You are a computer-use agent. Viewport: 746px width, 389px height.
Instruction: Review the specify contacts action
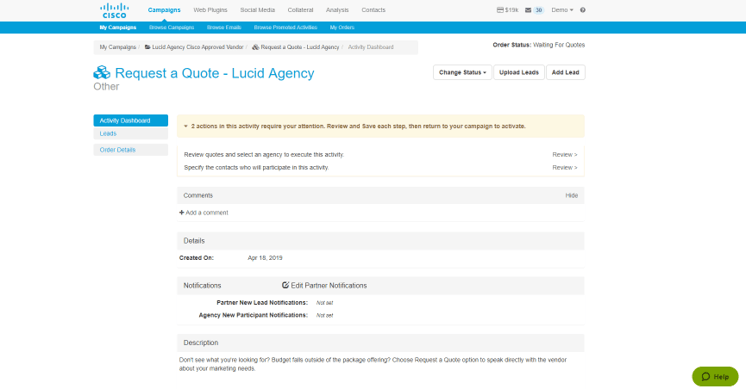point(565,167)
